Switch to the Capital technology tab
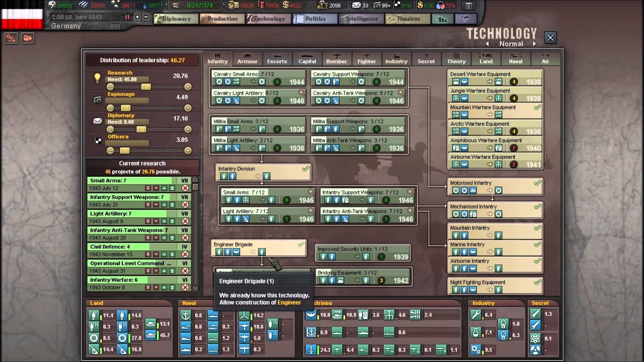The height and width of the screenshot is (362, 644). tap(307, 58)
